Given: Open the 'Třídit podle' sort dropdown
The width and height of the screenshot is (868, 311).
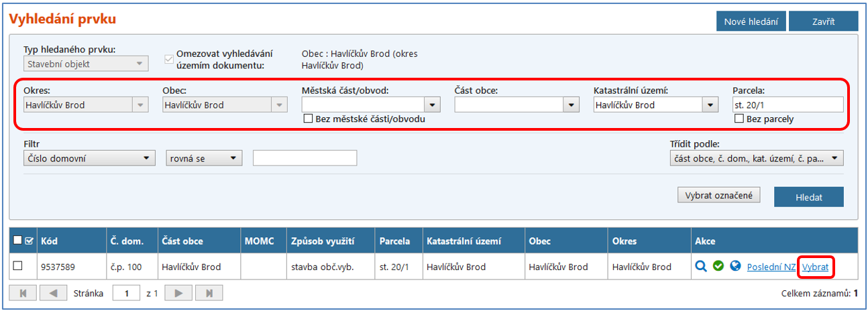Looking at the screenshot, I should point(834,158).
